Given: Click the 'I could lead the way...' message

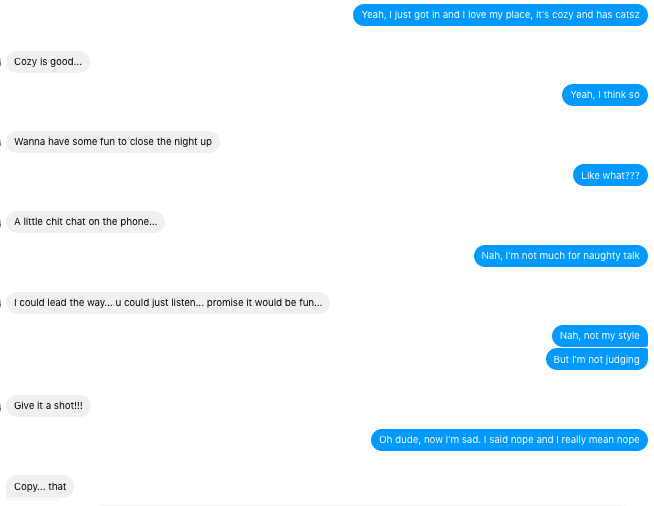Looking at the screenshot, I should [x=168, y=302].
